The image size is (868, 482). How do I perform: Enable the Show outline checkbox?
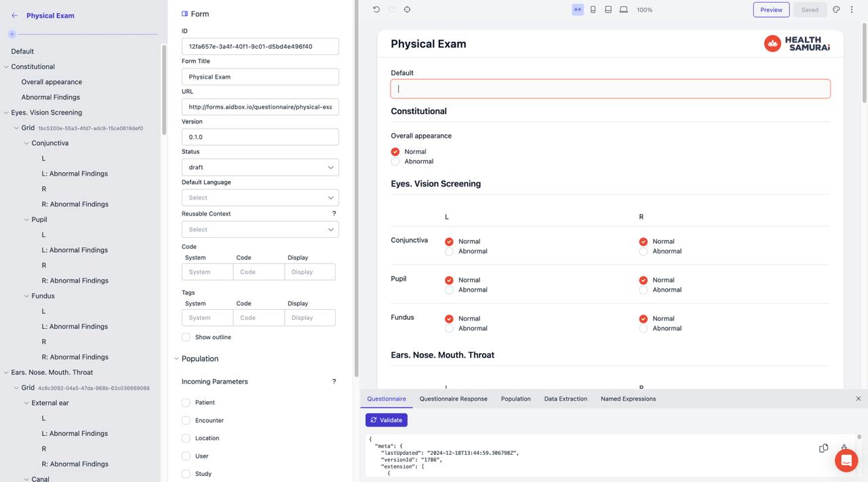[186, 337]
